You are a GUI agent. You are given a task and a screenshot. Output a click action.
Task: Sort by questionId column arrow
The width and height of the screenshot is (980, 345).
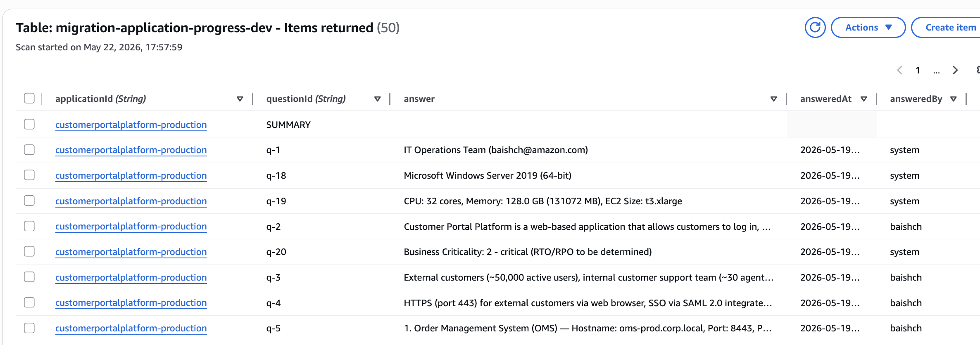377,99
